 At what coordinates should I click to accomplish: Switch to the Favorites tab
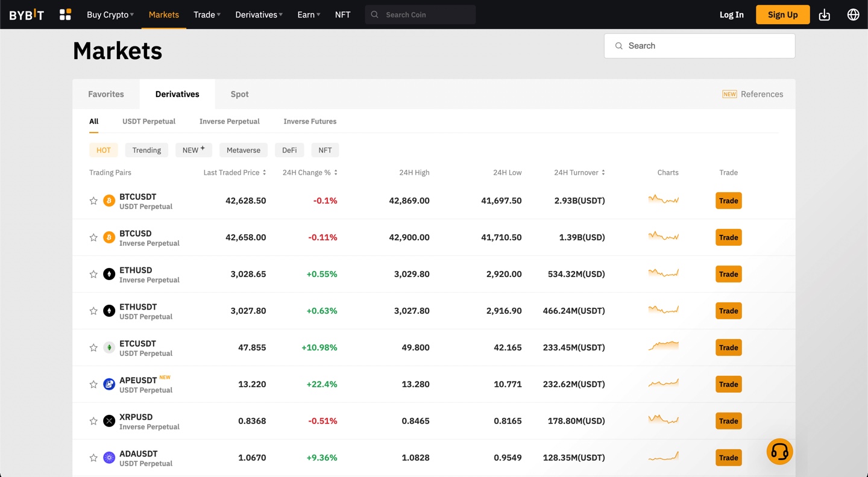click(x=106, y=94)
